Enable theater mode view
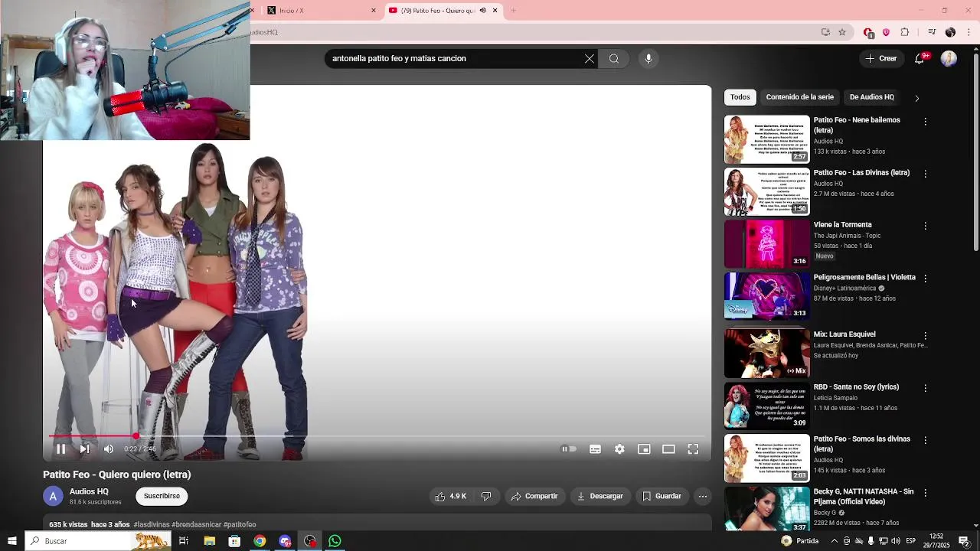Screen dimensions: 980x551 [x=668, y=449]
